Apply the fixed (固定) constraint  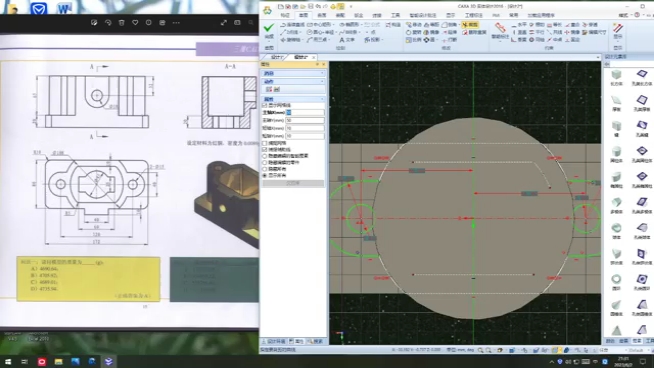click(572, 40)
